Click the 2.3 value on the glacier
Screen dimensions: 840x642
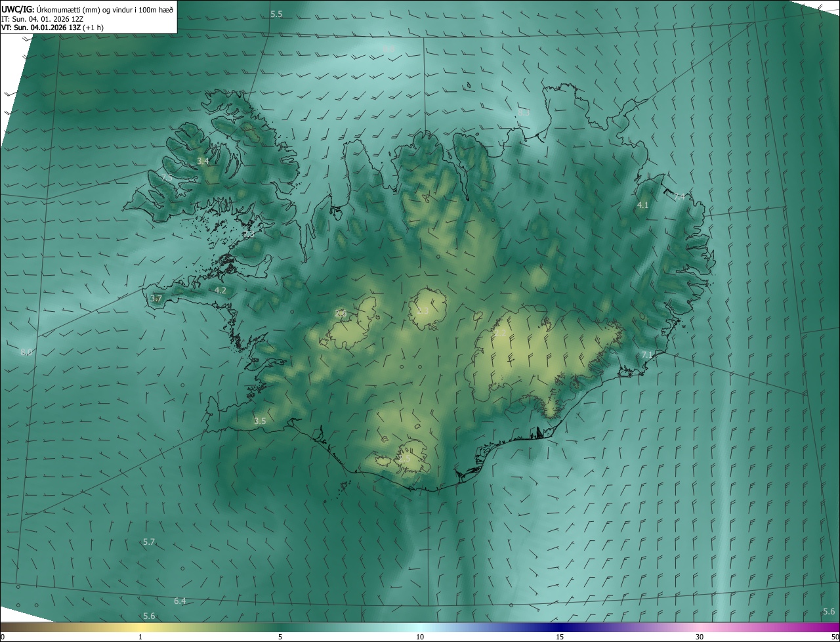(x=423, y=310)
